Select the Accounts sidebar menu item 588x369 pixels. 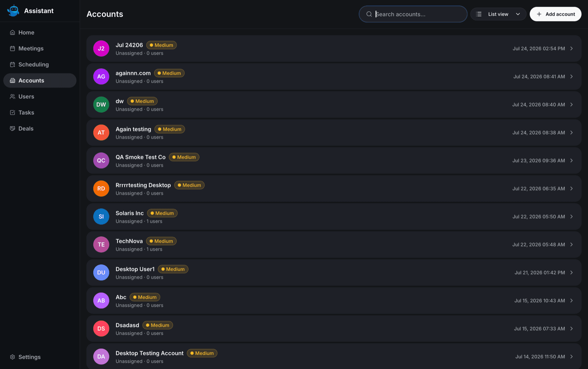click(40, 81)
